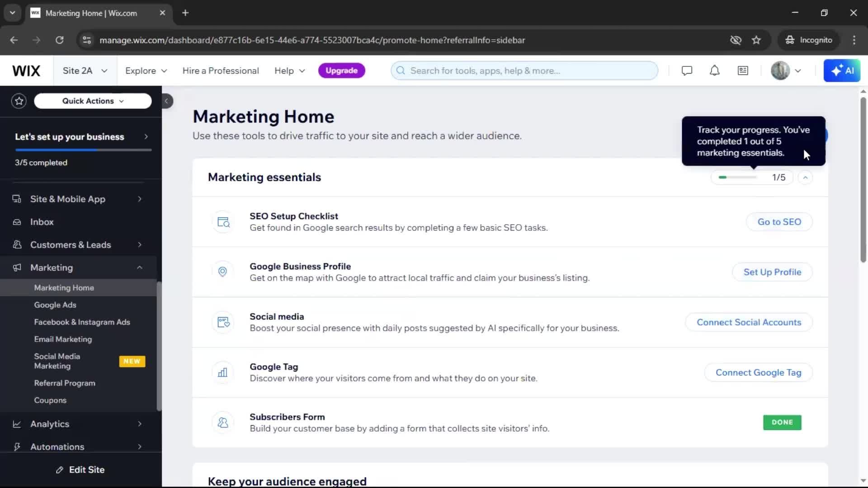Click the green DONE badge
This screenshot has width=868, height=488.
tap(782, 422)
